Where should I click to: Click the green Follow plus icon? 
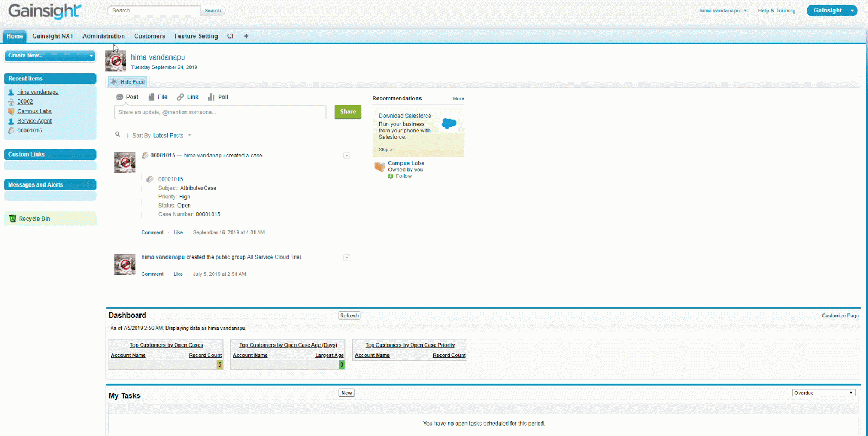tap(391, 176)
